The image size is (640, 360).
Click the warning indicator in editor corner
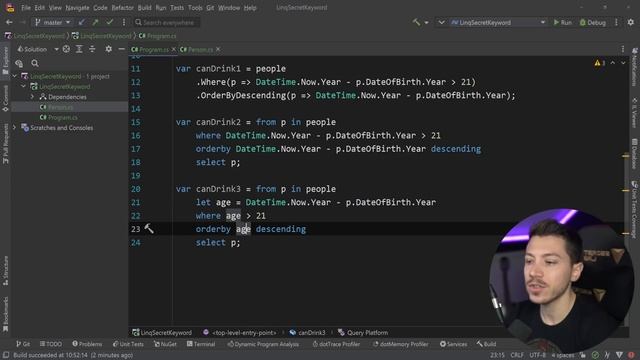click(x=599, y=63)
